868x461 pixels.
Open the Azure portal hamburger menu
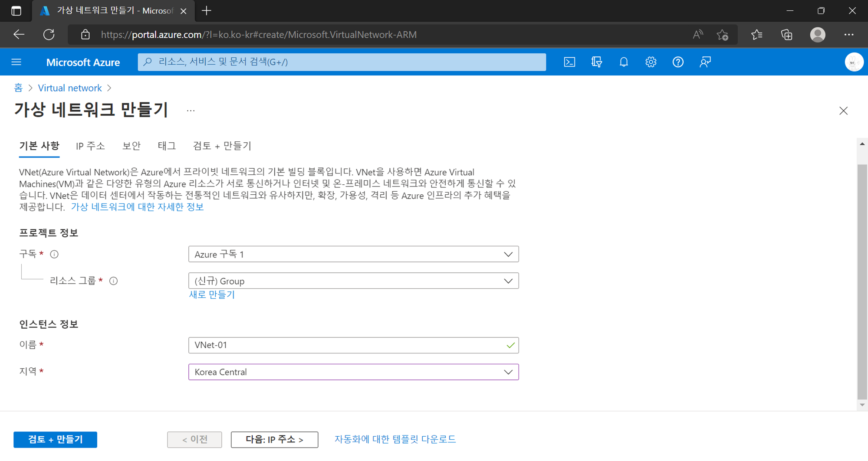click(x=16, y=62)
